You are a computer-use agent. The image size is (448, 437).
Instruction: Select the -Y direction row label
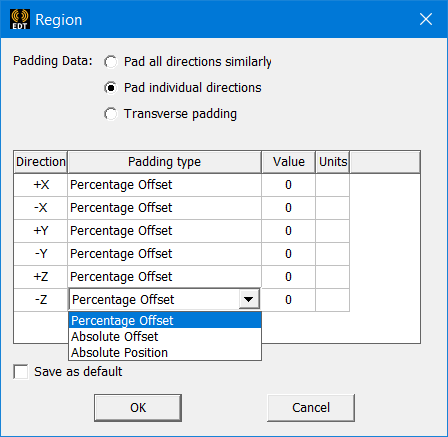[x=41, y=254]
